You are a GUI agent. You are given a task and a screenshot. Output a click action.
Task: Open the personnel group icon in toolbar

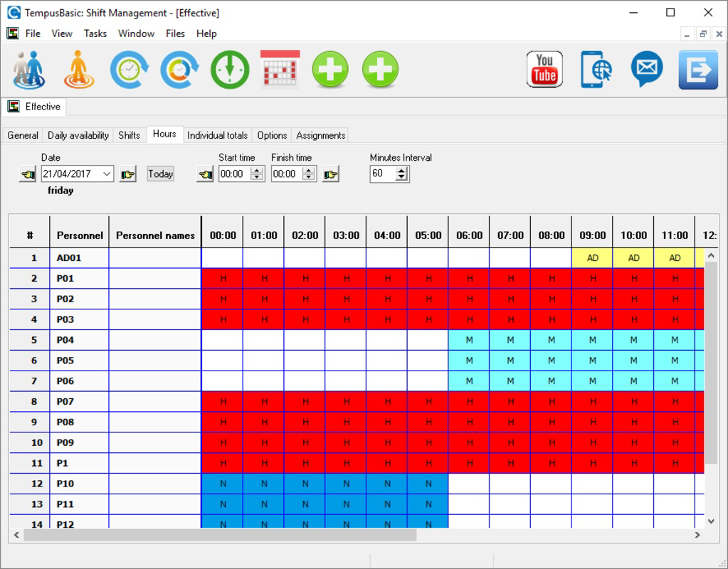pos(28,70)
